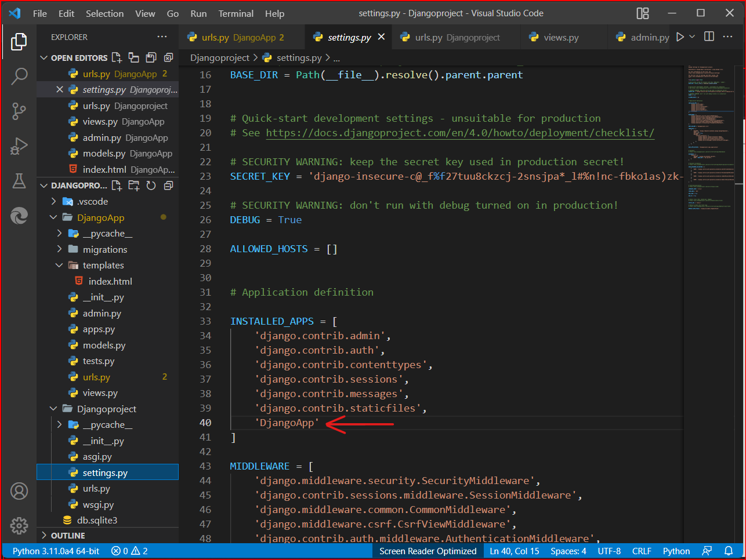This screenshot has height=560, width=746.
Task: Open errors and warnings count in status bar
Action: tap(129, 551)
